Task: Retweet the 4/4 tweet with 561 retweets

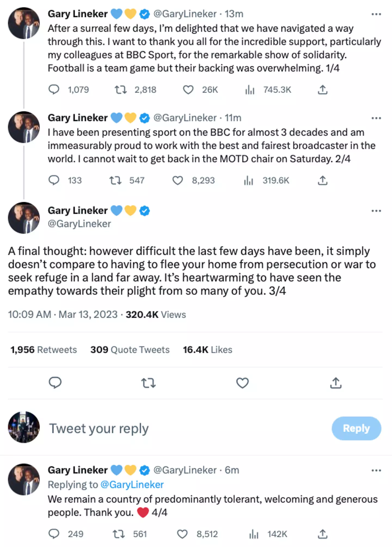Action: click(119, 534)
